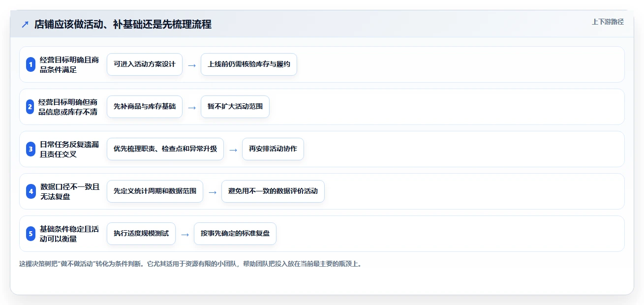Select the step number 2 badge
644x305 pixels.
point(31,107)
